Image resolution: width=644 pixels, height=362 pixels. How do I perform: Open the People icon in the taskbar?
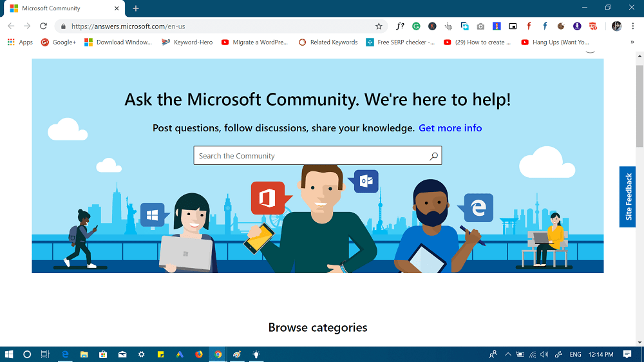pyautogui.click(x=493, y=354)
